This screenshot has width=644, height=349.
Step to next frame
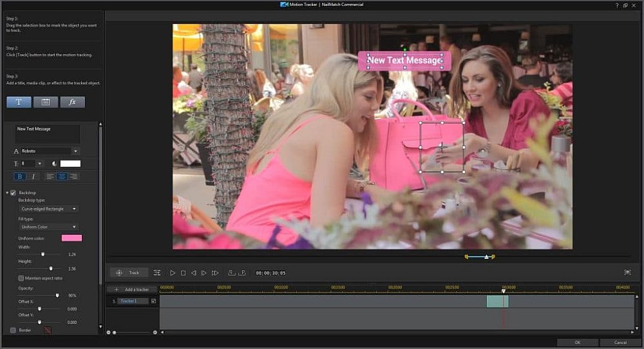pos(204,273)
